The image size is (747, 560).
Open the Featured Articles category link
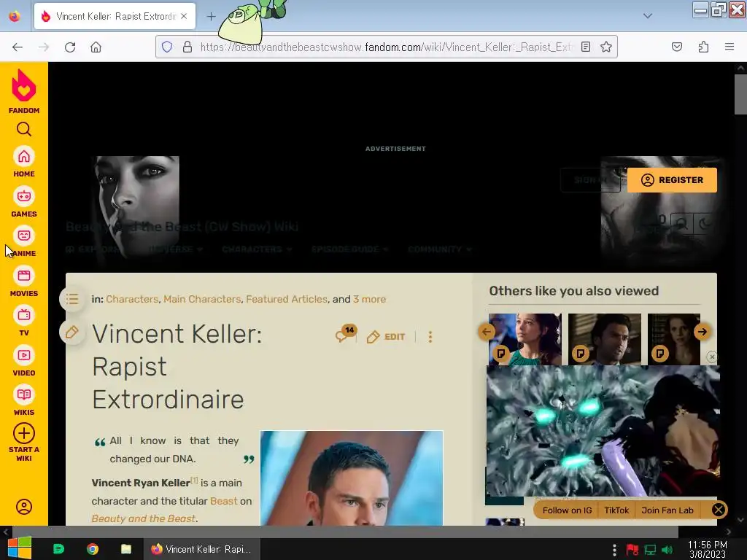[x=287, y=299]
